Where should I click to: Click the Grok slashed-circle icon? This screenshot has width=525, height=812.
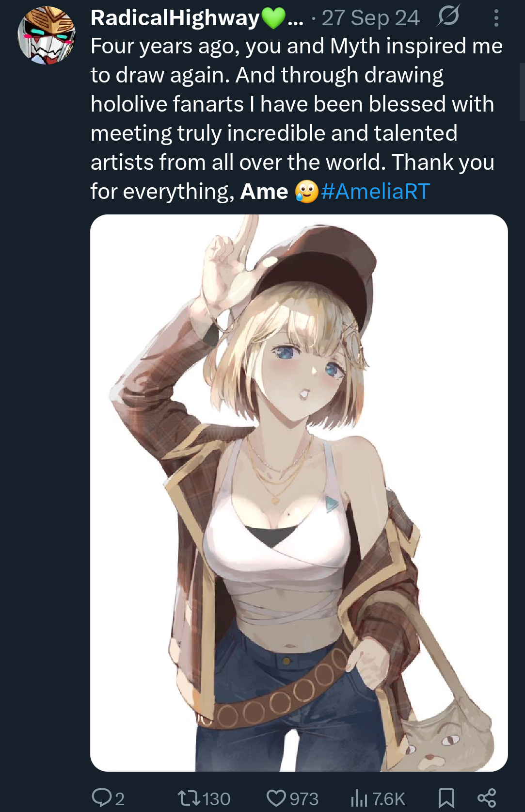coord(448,17)
